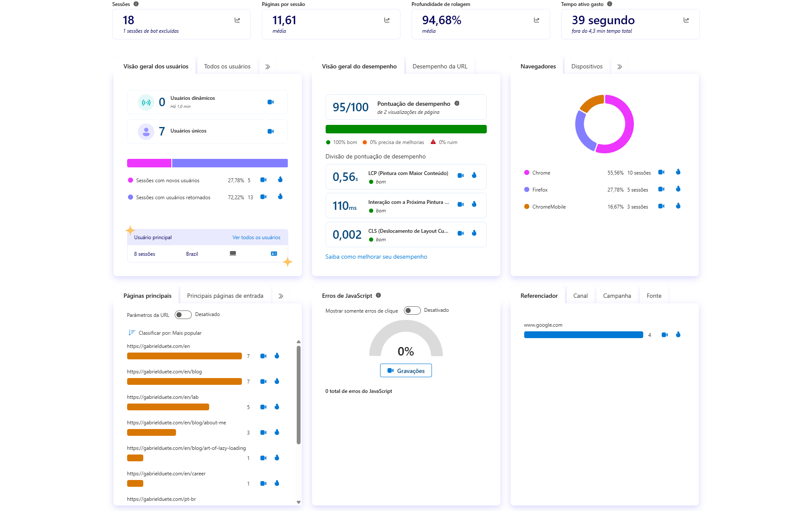
Task: Open heatmap for gabrielduete.com/en/lab page
Action: click(x=277, y=407)
